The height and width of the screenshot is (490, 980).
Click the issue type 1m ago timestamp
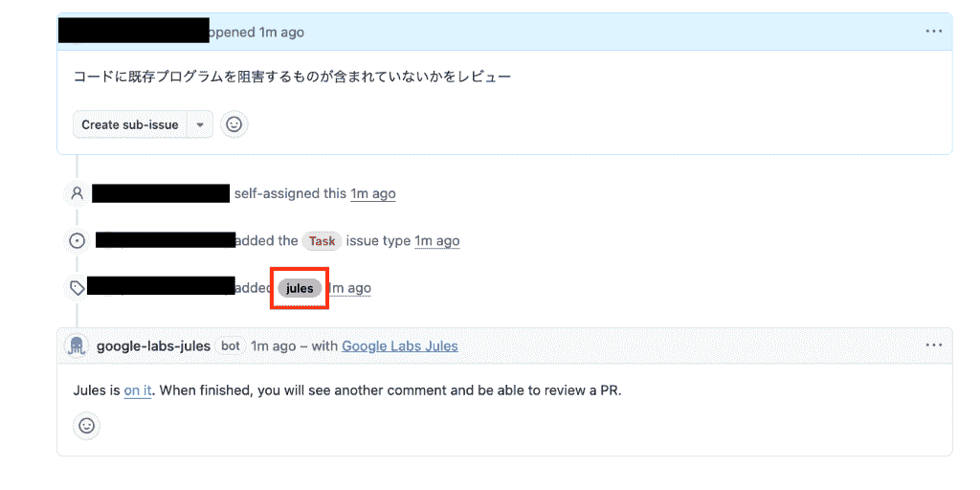pos(436,240)
